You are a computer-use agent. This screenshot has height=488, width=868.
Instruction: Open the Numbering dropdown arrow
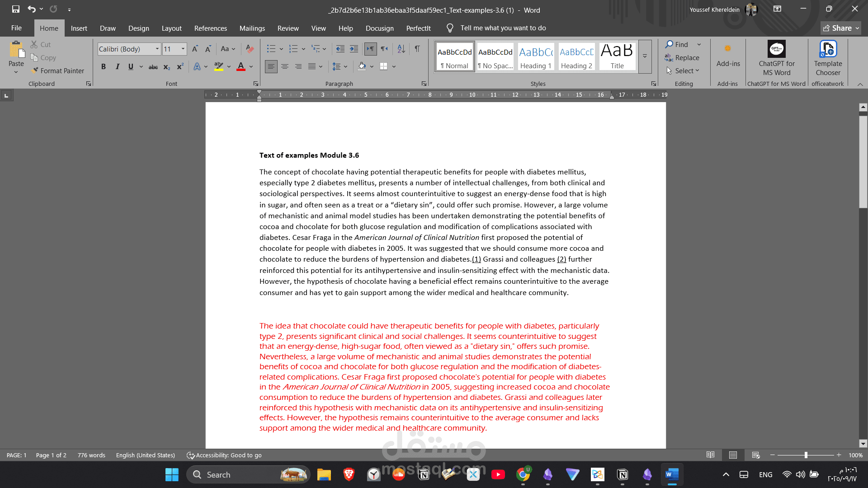[303, 49]
